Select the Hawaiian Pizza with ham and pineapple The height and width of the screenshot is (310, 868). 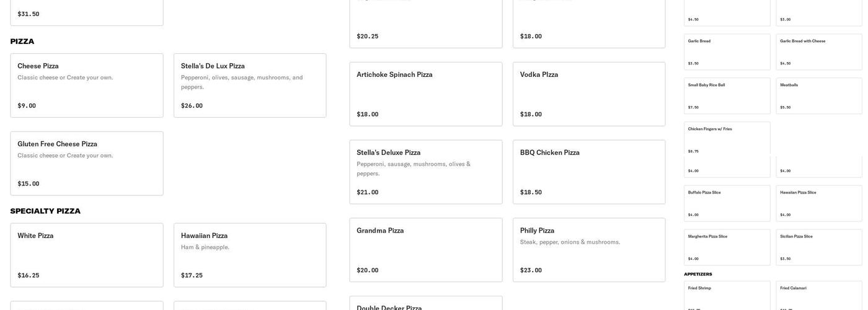pos(250,255)
